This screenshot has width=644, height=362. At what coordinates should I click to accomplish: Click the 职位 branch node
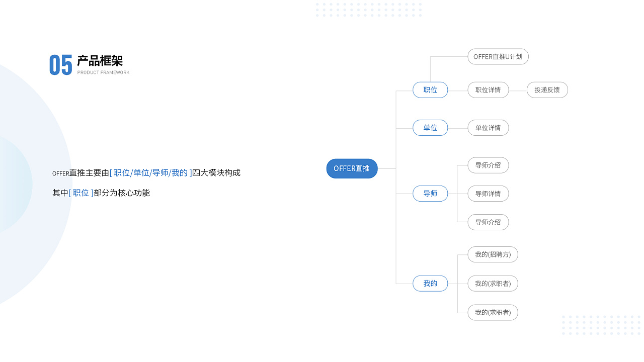click(430, 90)
